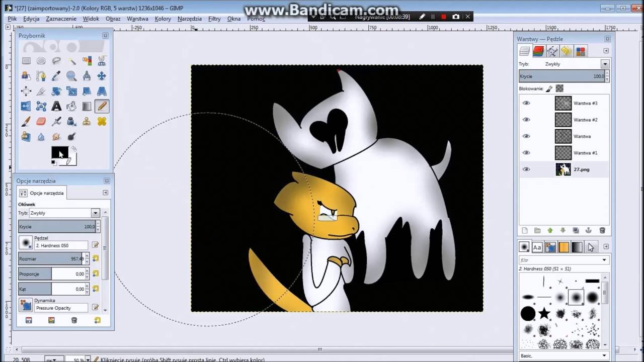The width and height of the screenshot is (644, 362).
Task: Delete layer with the trash icon
Action: pos(602,230)
